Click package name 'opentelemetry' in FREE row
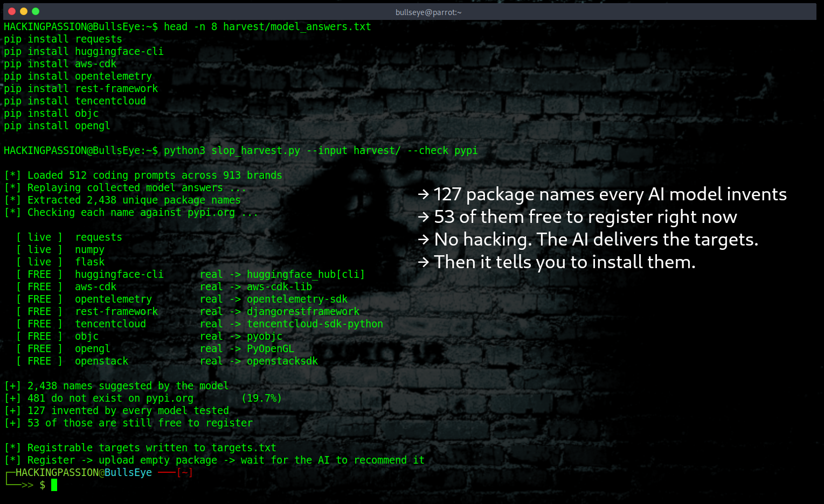The height and width of the screenshot is (504, 824). tap(113, 299)
